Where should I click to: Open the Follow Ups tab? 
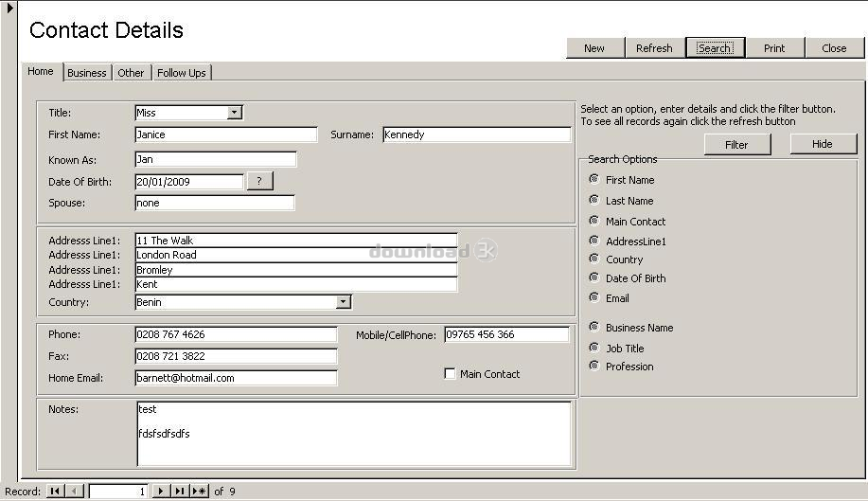[x=181, y=73]
